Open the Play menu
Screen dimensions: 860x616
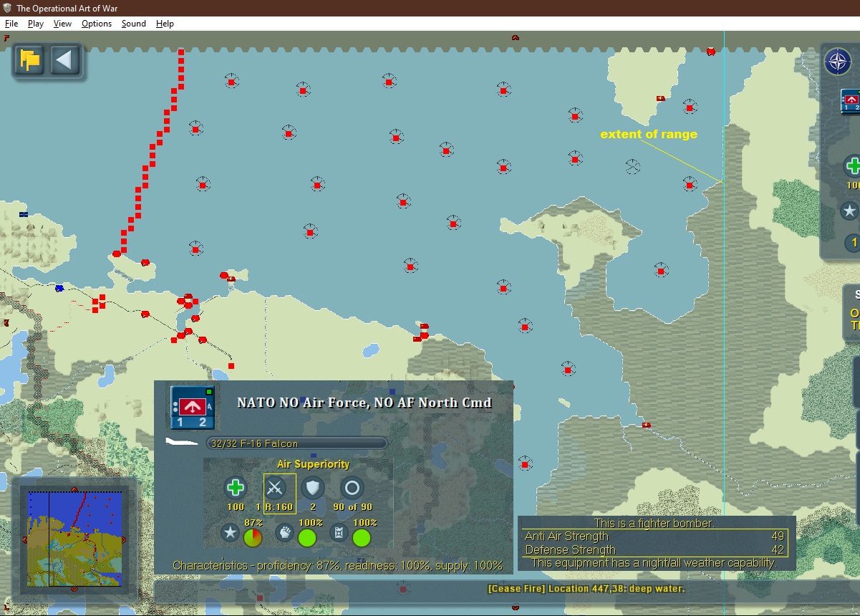click(36, 24)
